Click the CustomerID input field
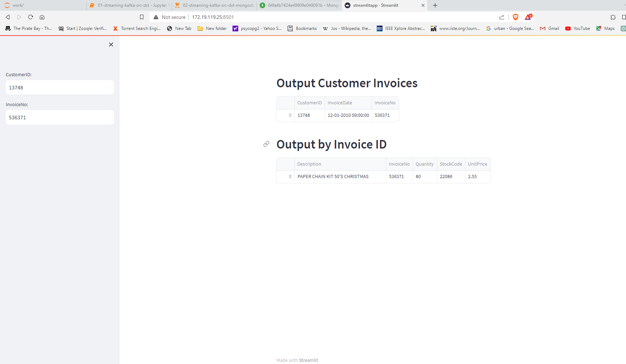Screen dimensions: 626x364 tap(59, 87)
